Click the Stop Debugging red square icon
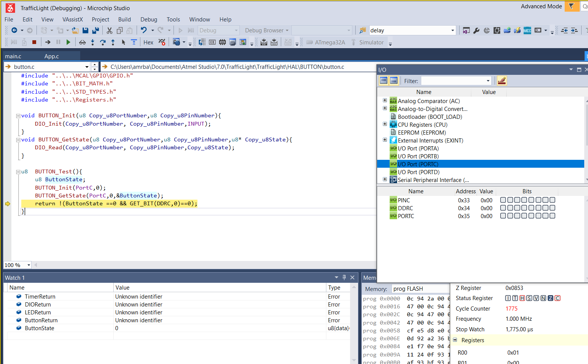 pos(34,42)
